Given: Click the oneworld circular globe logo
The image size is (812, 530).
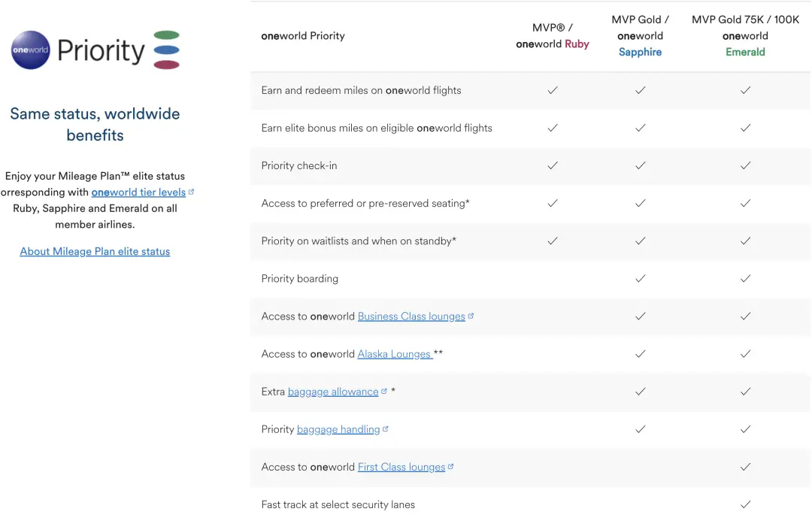Looking at the screenshot, I should pos(31,50).
